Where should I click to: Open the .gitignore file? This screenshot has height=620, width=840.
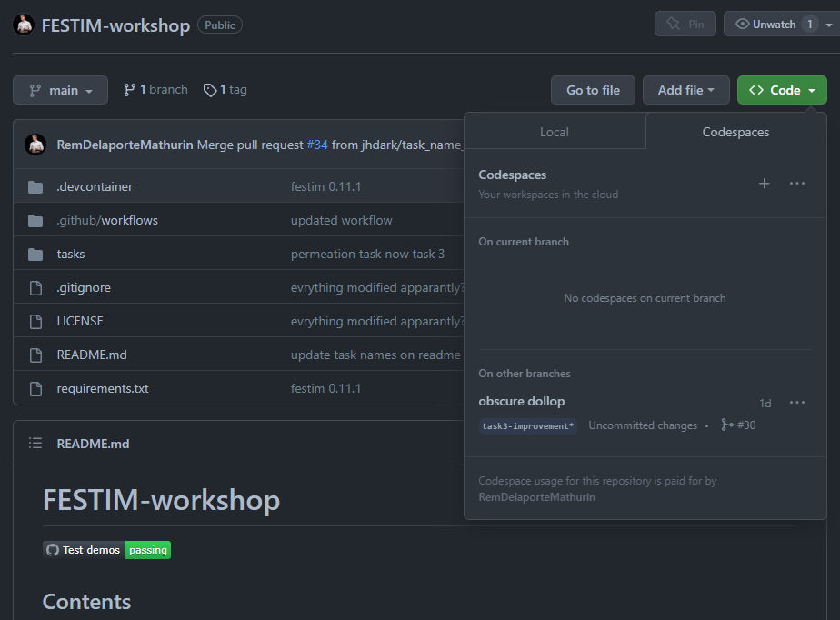coord(84,288)
